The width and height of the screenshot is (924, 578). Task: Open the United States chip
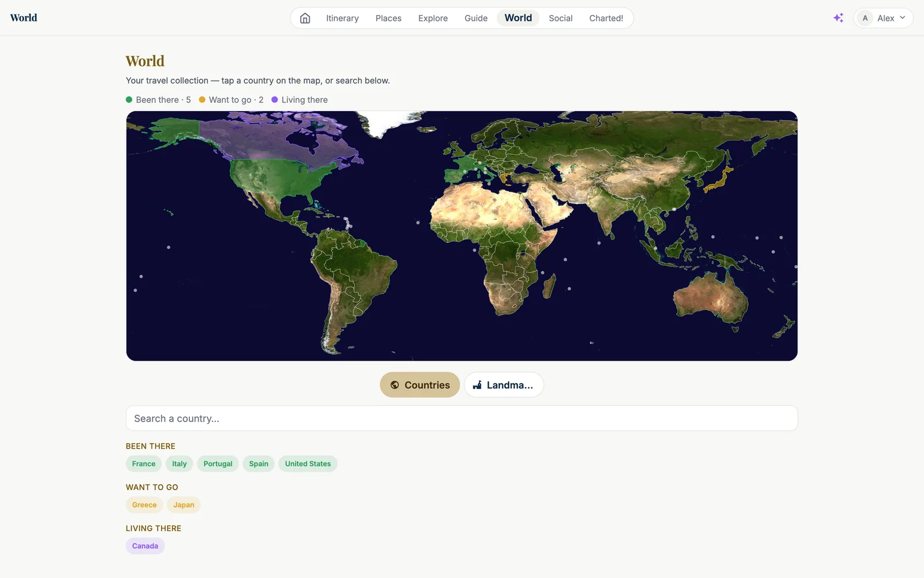(308, 464)
